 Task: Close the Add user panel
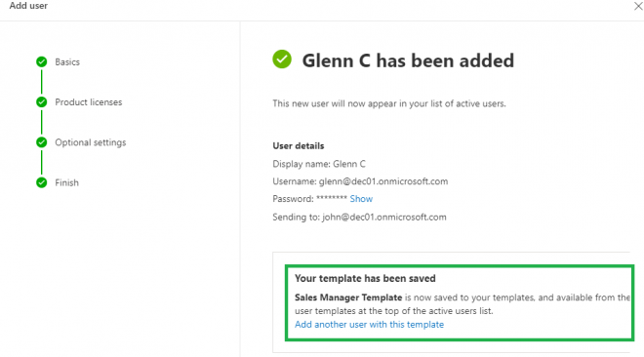tap(638, 6)
